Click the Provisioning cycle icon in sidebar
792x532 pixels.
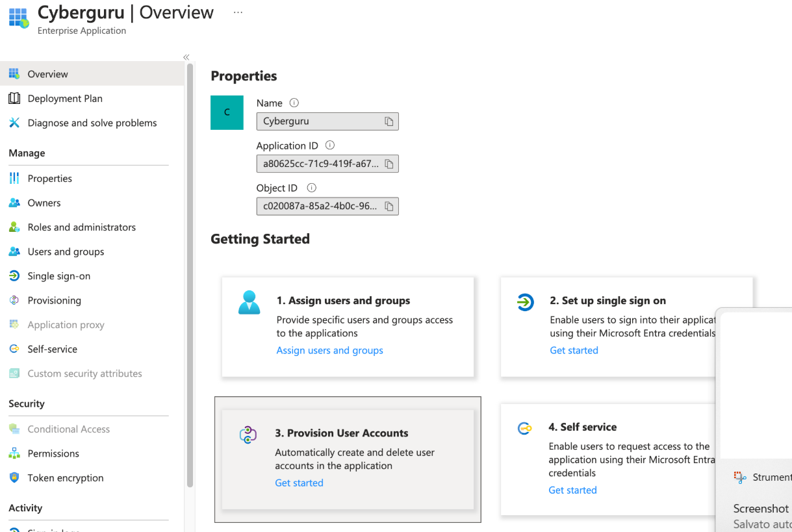click(14, 300)
